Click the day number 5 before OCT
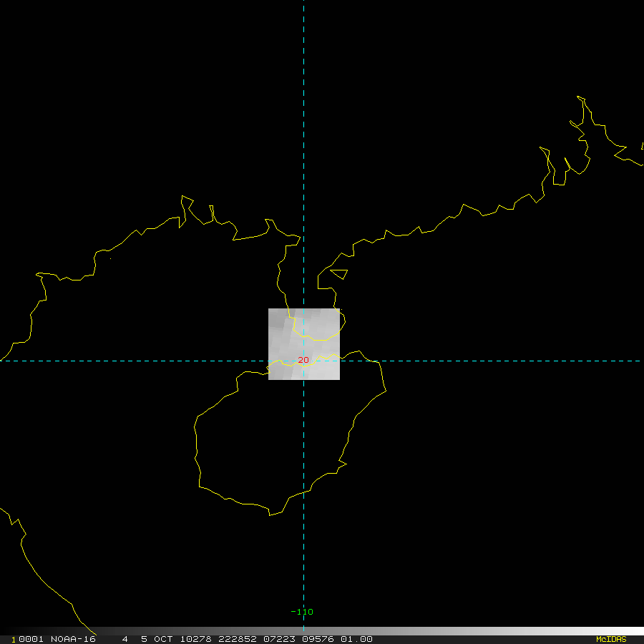Viewport: 644px width, 644px height. coord(144,639)
